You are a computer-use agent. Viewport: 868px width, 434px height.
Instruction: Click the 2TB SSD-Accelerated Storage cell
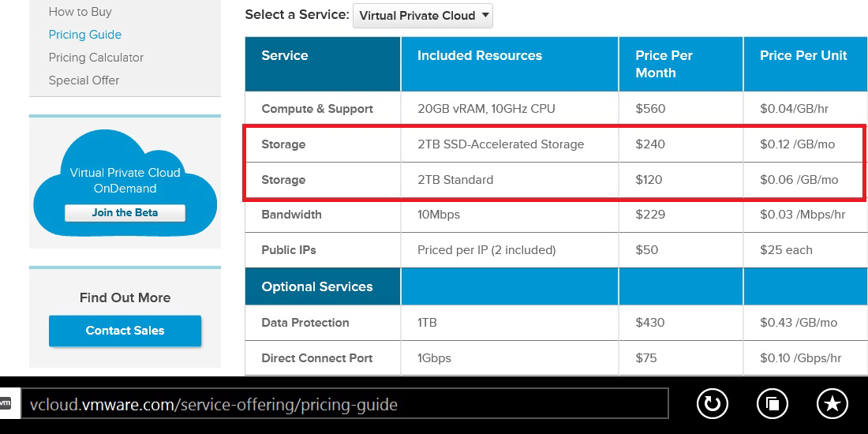(x=501, y=144)
